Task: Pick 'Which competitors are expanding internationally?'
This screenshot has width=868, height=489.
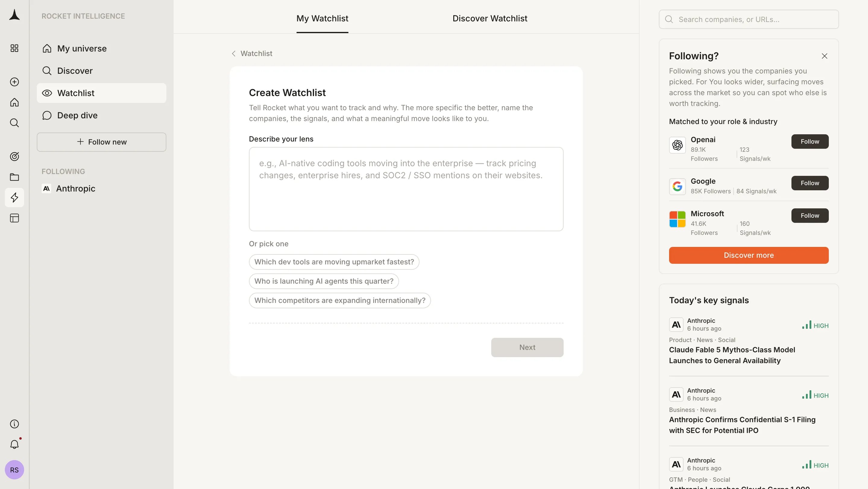Action: [340, 301]
